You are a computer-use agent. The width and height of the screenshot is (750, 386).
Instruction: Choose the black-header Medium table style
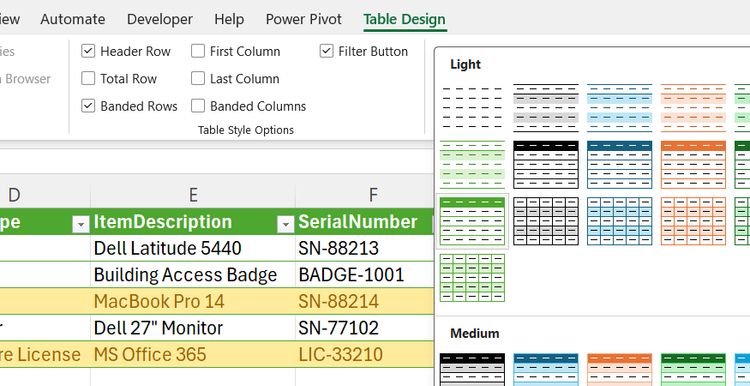pos(472,369)
